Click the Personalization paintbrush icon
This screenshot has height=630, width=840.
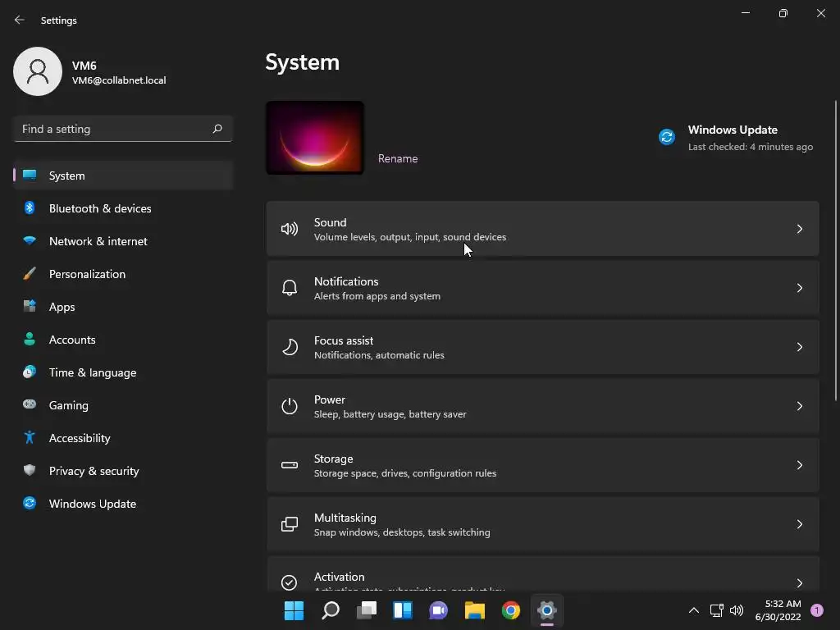[30, 274]
